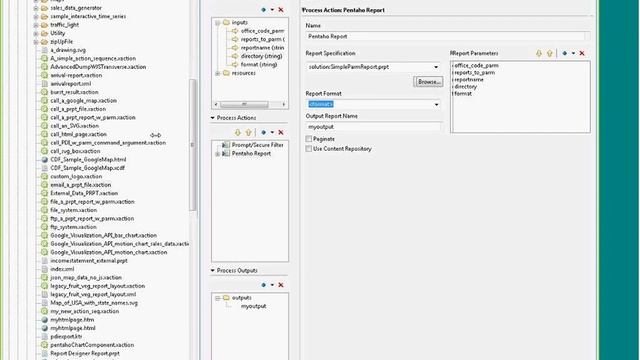
Task: Click the vertical scrollbar of the file tree
Action: tap(193, 145)
